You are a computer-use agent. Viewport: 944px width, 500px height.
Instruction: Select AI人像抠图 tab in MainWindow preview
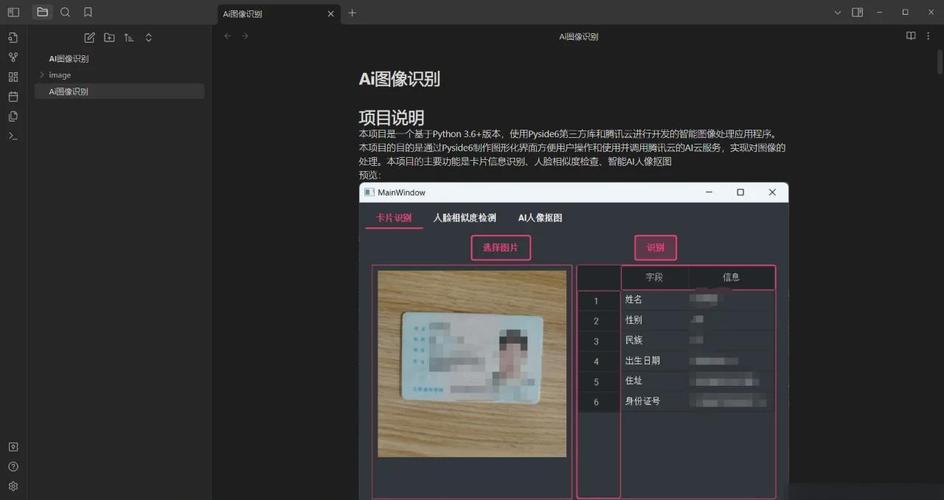coord(540,218)
